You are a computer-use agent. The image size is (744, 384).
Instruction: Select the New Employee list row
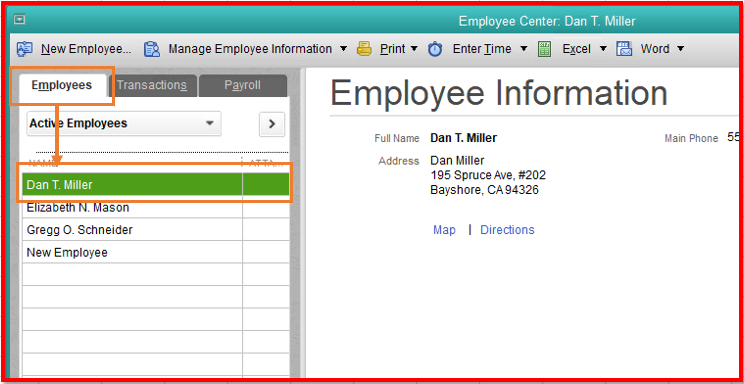coord(156,252)
